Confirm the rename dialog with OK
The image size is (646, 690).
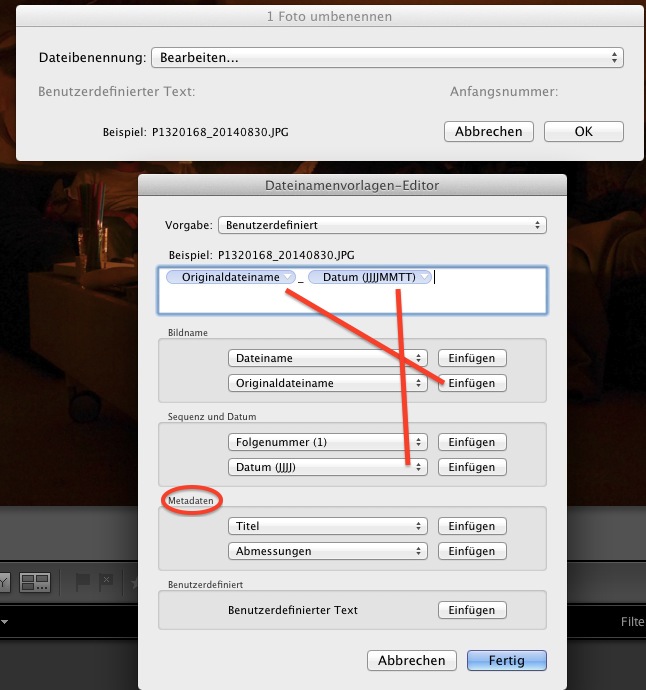click(583, 132)
